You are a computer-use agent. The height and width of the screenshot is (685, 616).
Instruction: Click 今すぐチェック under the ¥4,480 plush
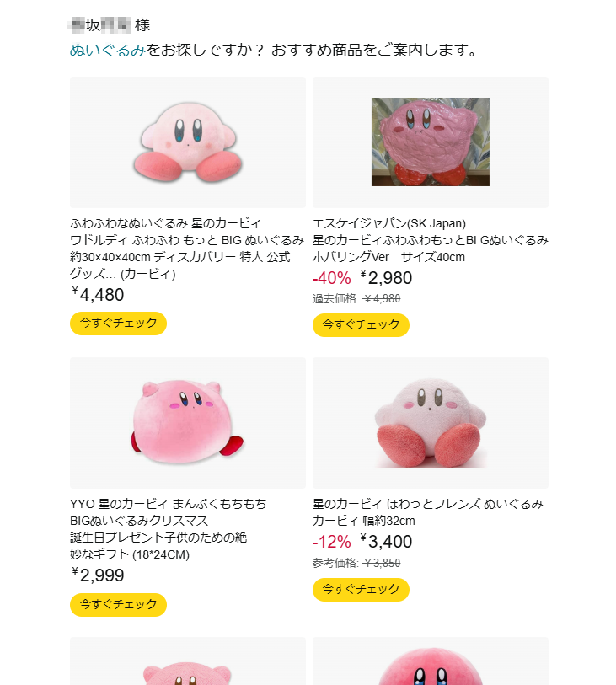pos(118,324)
